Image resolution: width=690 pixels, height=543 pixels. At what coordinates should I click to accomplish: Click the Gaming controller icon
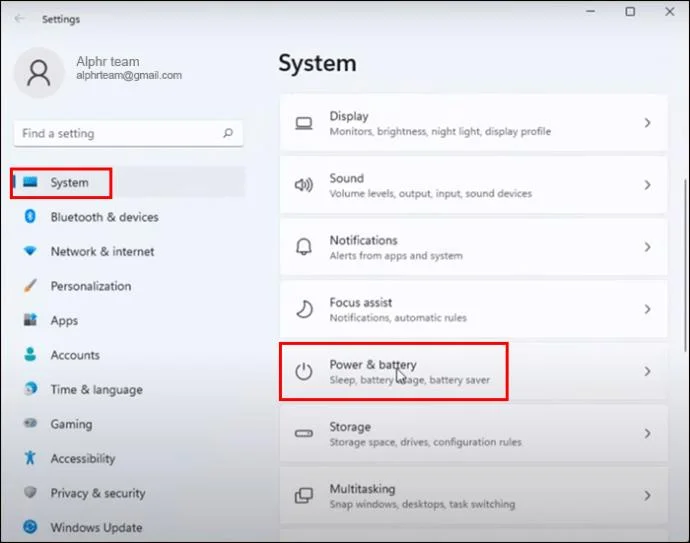click(30, 423)
